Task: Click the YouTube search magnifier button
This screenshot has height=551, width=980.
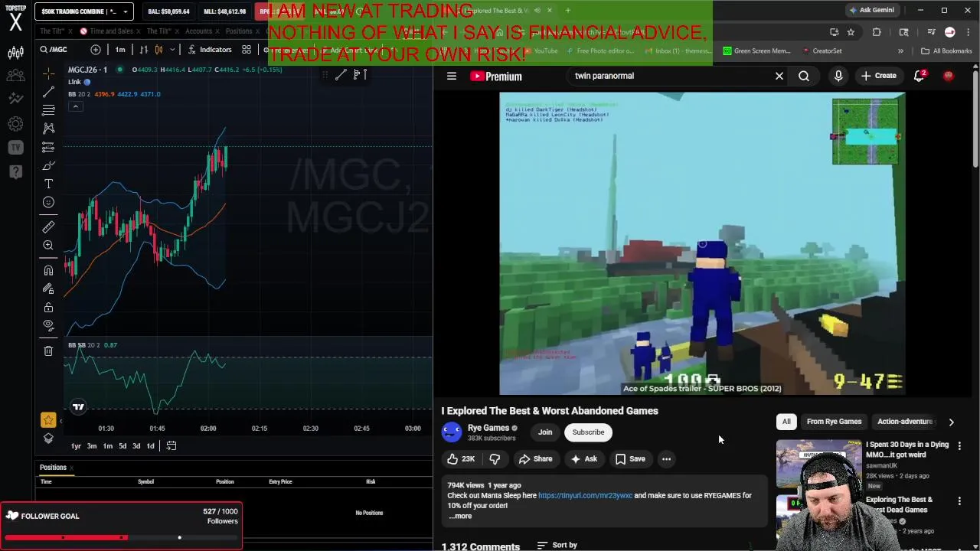Action: coord(804,76)
